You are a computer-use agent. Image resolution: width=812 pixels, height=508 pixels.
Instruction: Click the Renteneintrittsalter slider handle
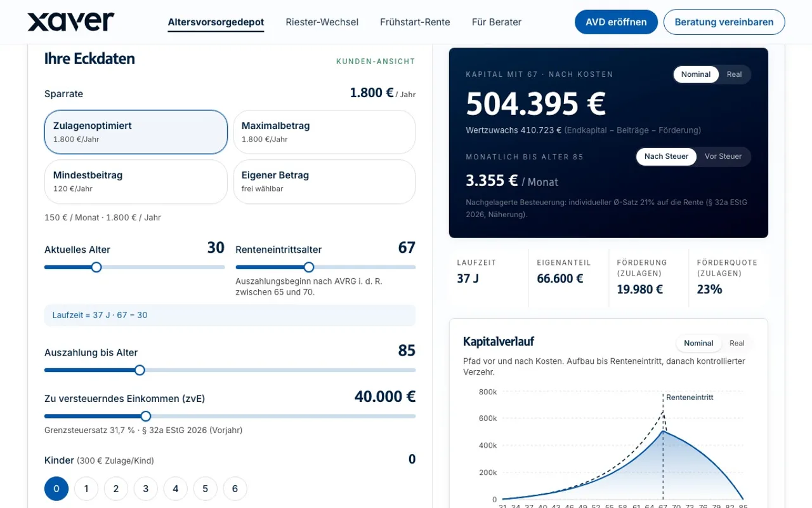309,267
